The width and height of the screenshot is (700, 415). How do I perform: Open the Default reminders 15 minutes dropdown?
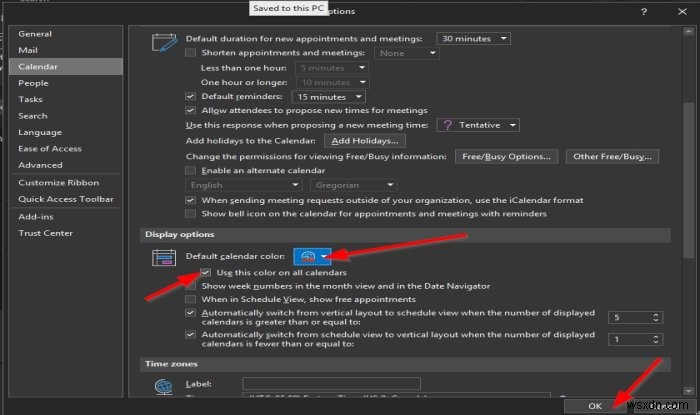coord(329,97)
